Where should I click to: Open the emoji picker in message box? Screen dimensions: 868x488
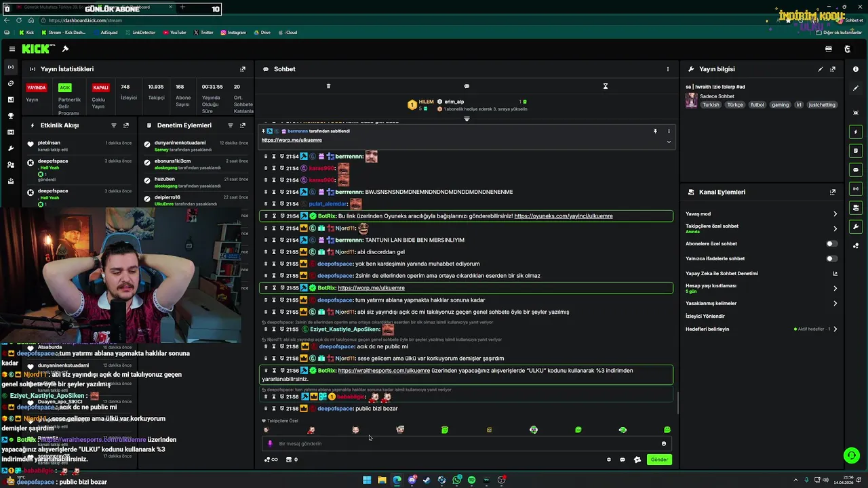pos(664,443)
